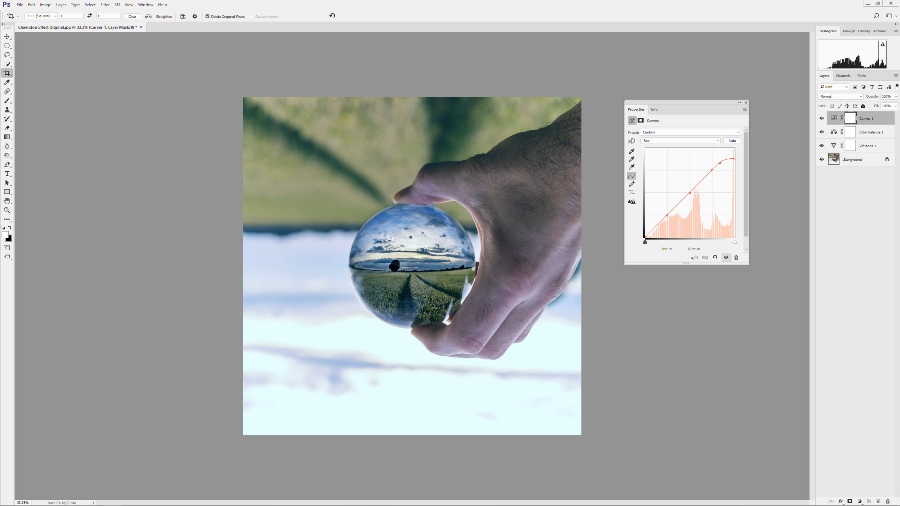Open the Curves channel dropdown
Screen dimensions: 900x506
[x=680, y=141]
